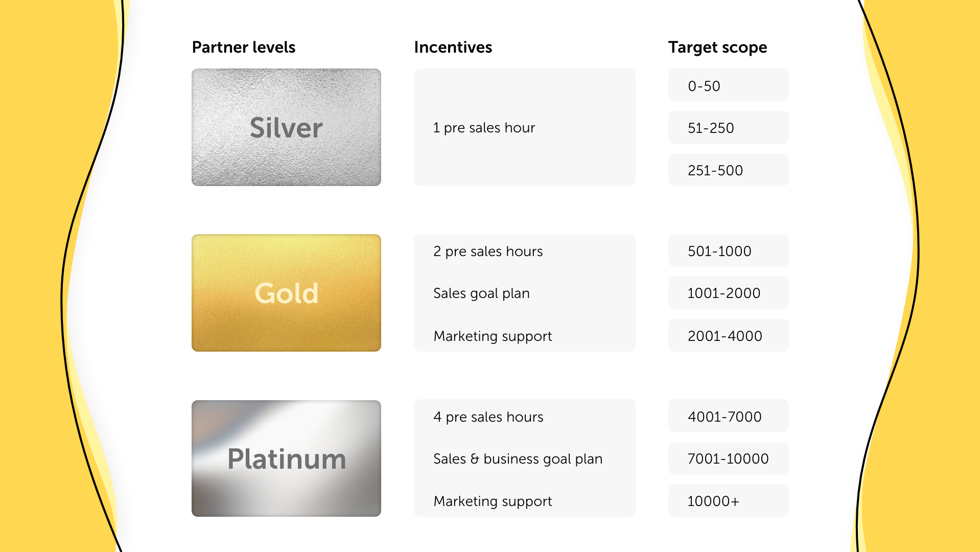Click the 'Target scope' heading
The height and width of the screenshot is (552, 980).
coord(717,48)
